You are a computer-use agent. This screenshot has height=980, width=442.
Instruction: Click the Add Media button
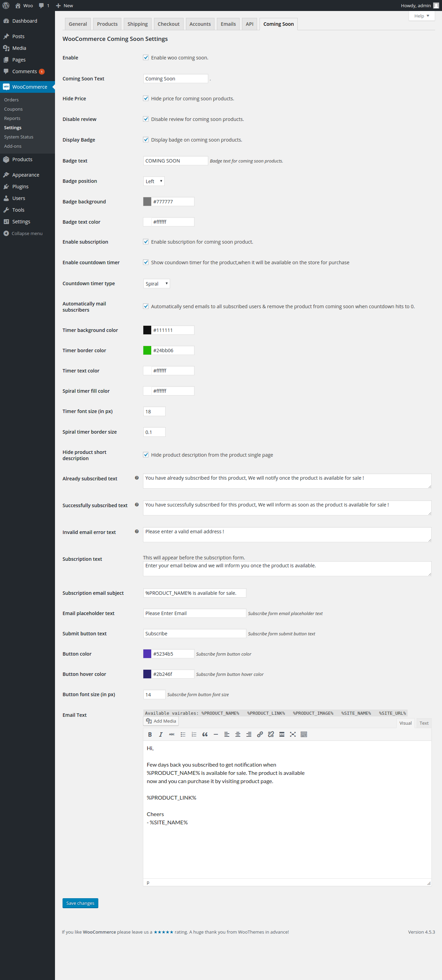161,721
